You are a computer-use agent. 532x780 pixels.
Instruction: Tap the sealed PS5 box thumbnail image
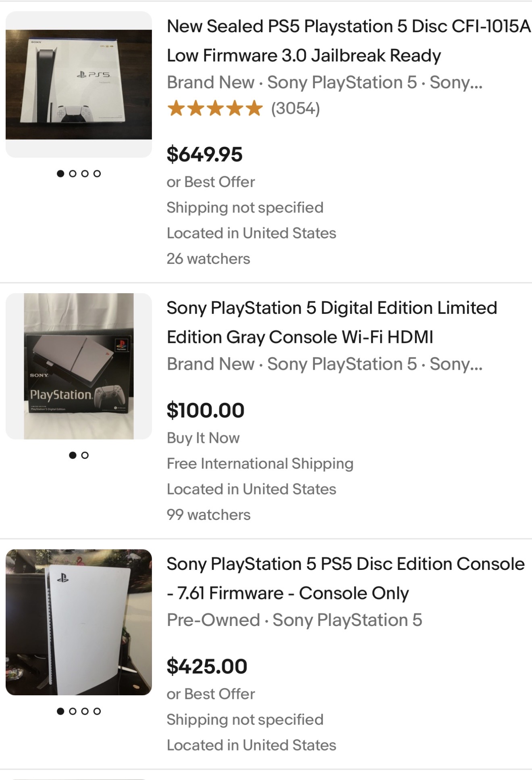click(x=79, y=84)
